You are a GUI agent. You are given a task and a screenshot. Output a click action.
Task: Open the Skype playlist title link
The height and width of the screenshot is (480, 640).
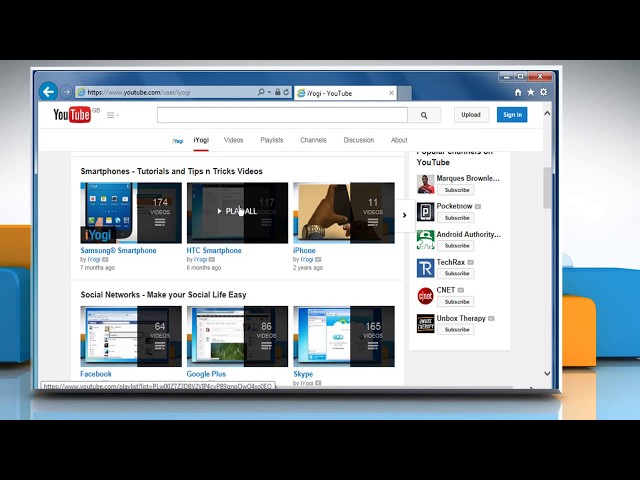(303, 374)
